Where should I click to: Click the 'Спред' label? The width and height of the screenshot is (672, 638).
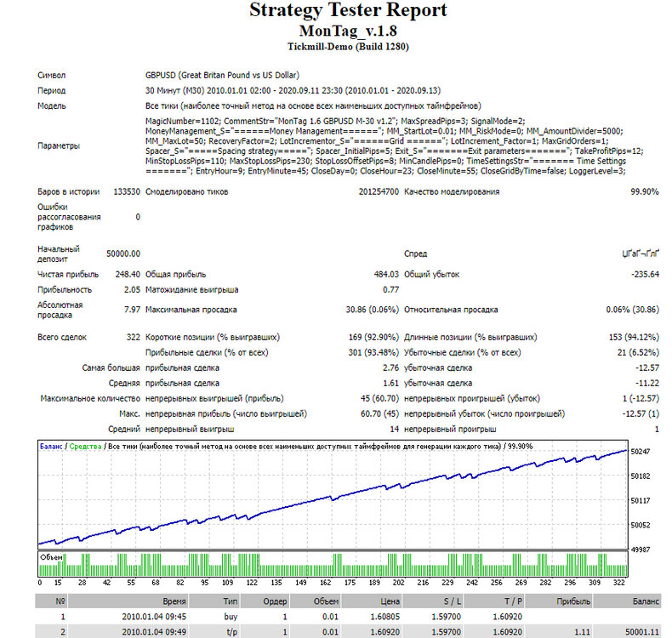click(x=415, y=254)
